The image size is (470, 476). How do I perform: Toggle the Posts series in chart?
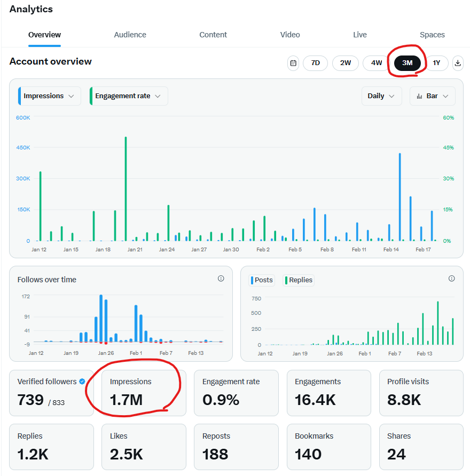(262, 280)
